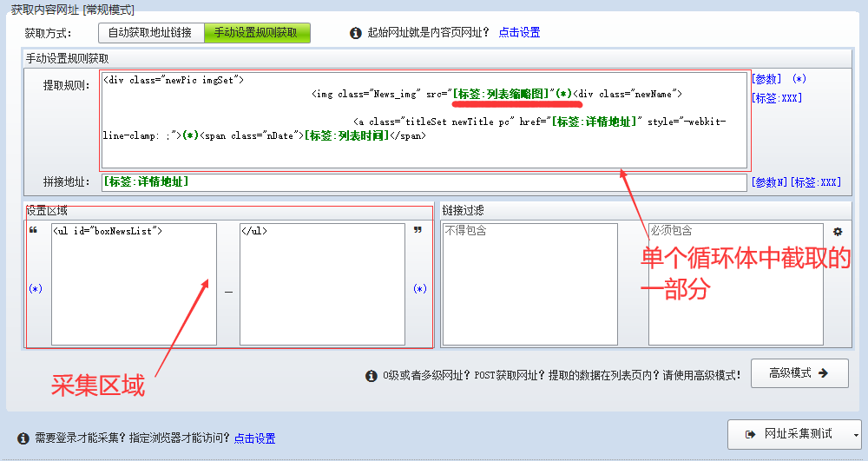Click the info icon beside 起始网址就是内容页网址
This screenshot has height=461, width=868.
point(355,33)
